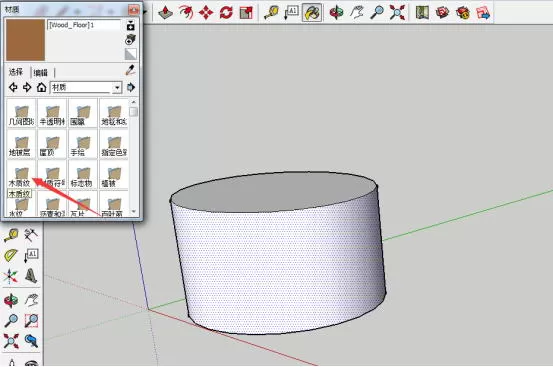553x367 pixels.
Task: Click the brown Wood_Floor material preview swatch
Action: coord(25,40)
